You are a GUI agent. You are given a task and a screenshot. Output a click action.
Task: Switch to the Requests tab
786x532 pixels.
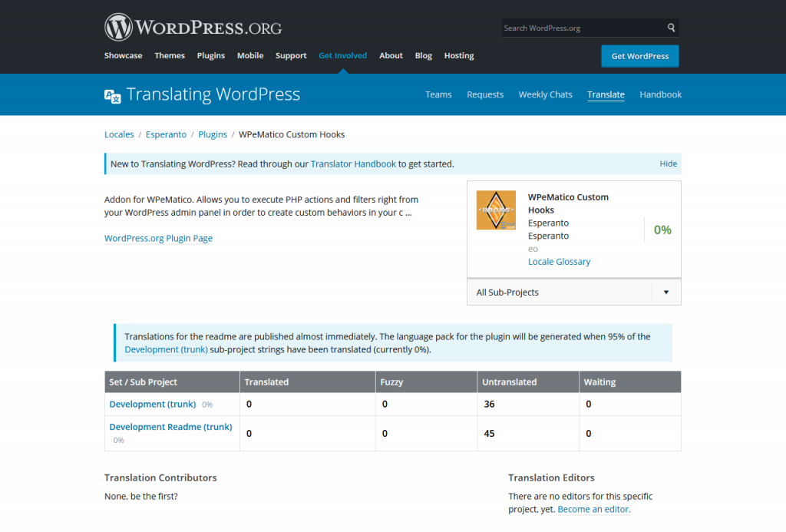click(x=485, y=94)
